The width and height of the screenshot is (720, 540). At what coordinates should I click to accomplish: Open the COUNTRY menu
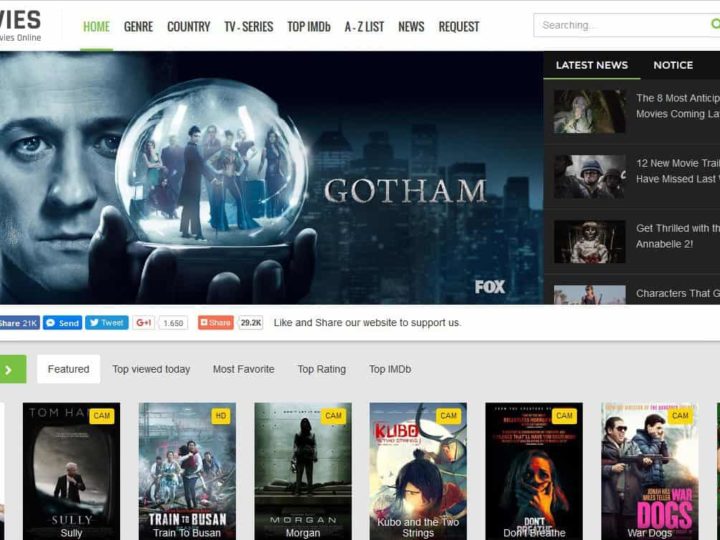click(x=189, y=27)
